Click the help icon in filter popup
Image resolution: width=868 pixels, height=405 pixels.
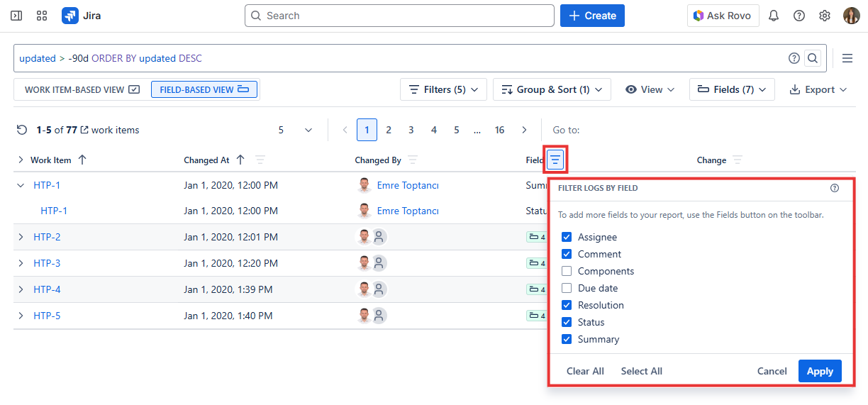coord(835,188)
